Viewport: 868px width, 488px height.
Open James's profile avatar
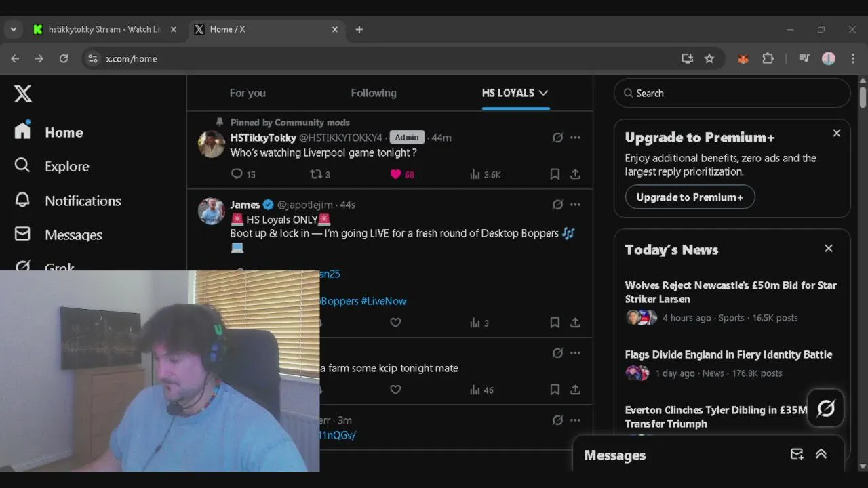point(212,211)
